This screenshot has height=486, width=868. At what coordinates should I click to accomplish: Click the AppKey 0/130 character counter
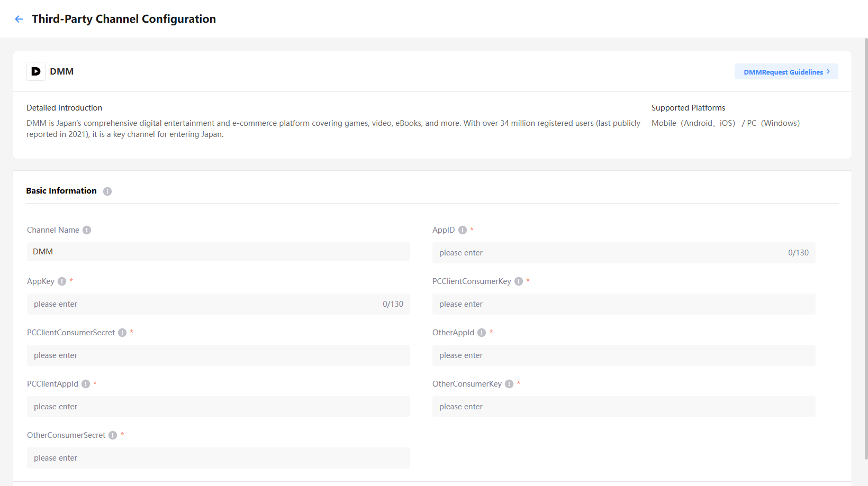click(393, 304)
